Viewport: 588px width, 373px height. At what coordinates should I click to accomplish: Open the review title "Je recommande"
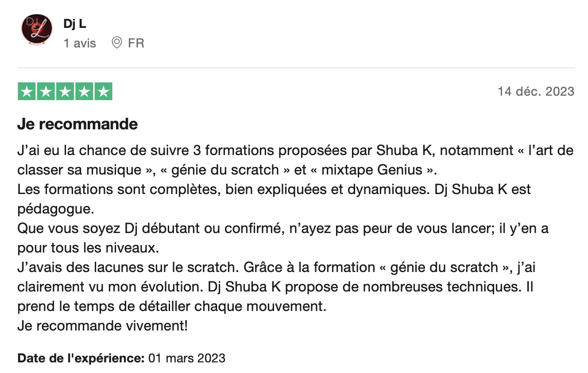point(77,124)
